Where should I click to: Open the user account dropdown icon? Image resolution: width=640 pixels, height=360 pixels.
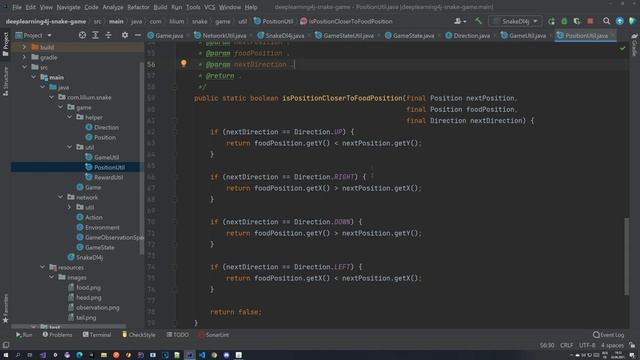tap(460, 21)
